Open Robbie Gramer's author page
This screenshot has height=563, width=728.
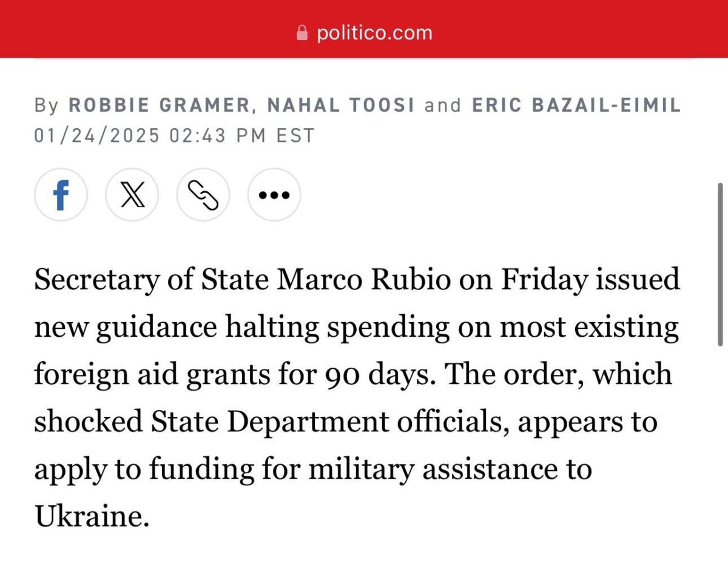click(x=159, y=105)
